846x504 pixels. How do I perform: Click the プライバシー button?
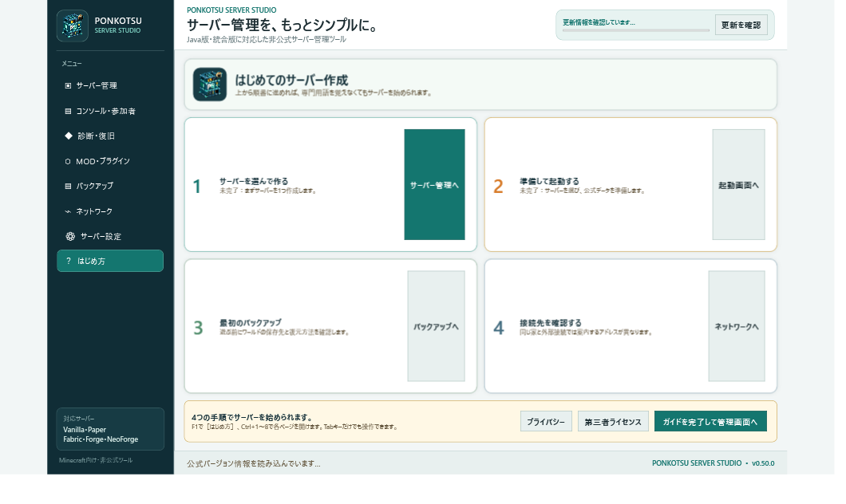pos(546,422)
